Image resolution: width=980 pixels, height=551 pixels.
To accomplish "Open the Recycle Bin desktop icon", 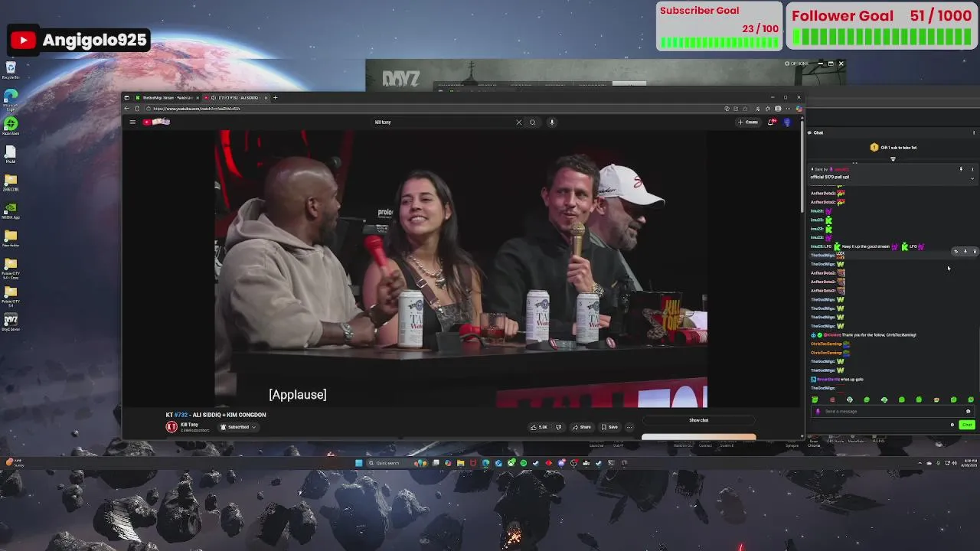I will coord(11,70).
